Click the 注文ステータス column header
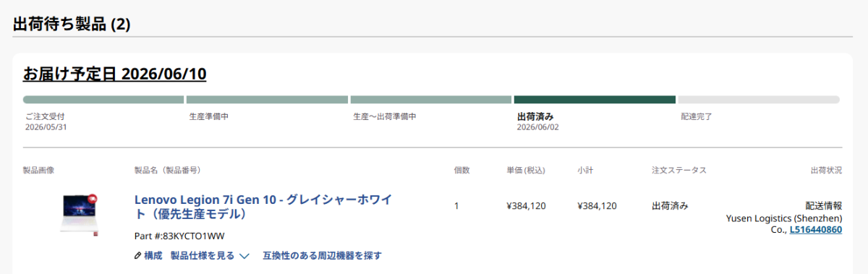Viewport: 868px width, 274px height. [x=679, y=171]
